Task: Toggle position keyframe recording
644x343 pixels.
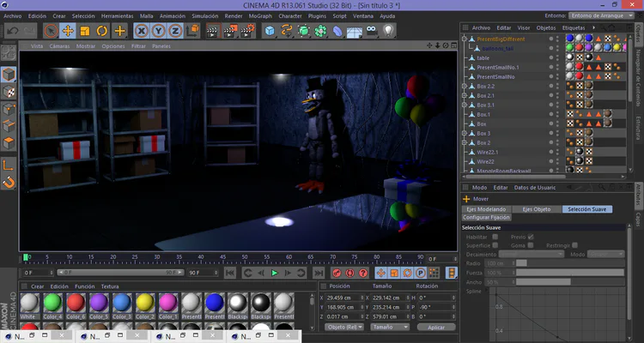Action: [380, 273]
